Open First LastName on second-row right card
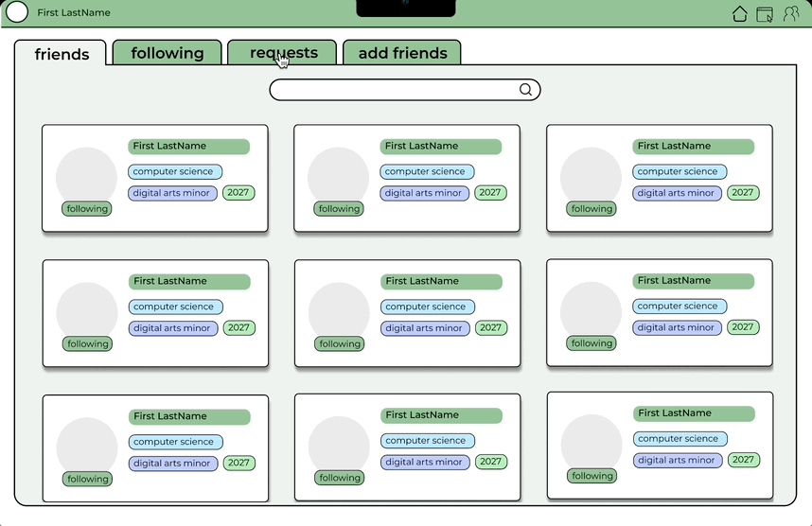Viewport: 812px width, 526px height. pyautogui.click(x=694, y=281)
